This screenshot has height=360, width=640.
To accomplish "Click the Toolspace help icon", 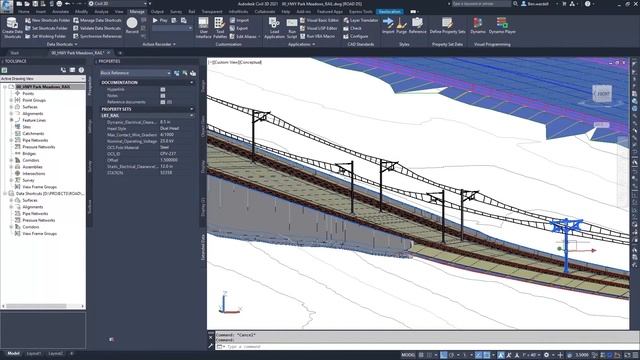I will coord(81,70).
